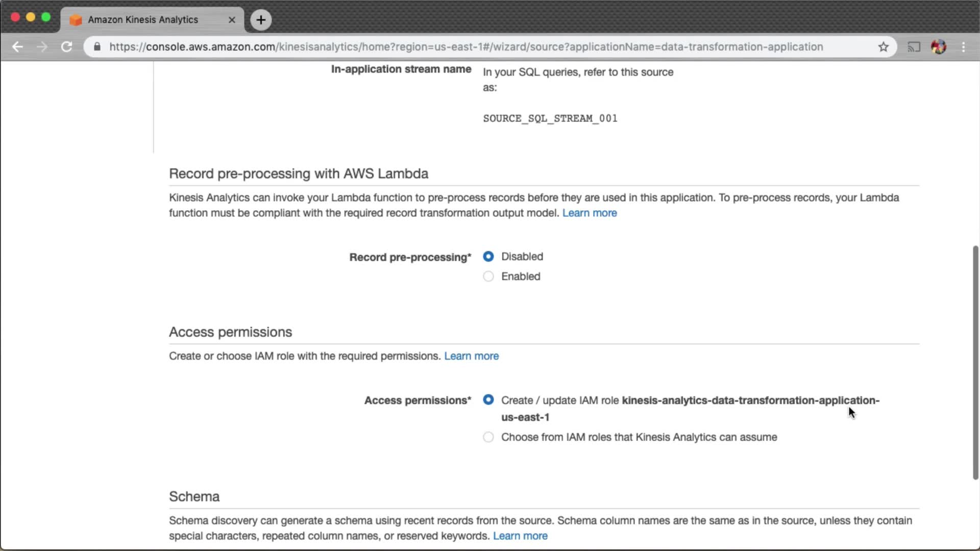
Task: Select Create / update IAM role option
Action: 488,400
